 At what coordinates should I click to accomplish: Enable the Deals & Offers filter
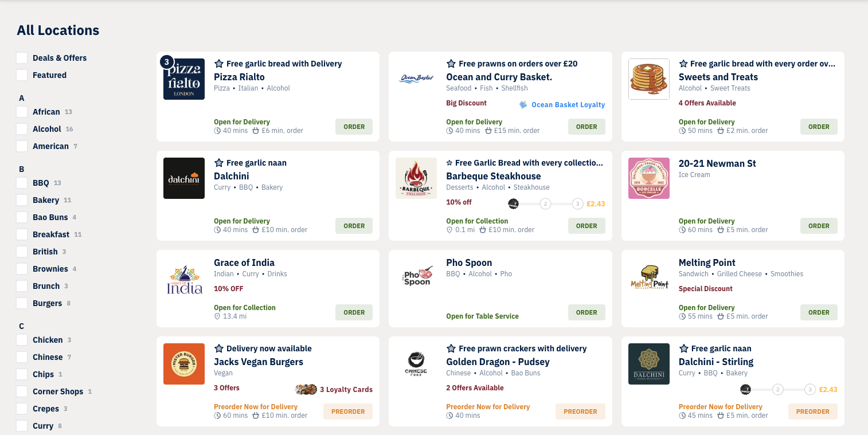click(22, 58)
